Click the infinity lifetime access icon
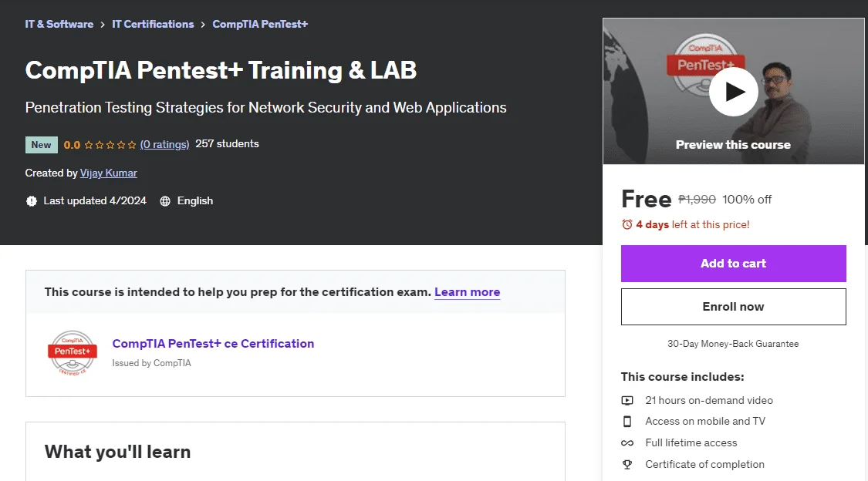 tap(627, 443)
